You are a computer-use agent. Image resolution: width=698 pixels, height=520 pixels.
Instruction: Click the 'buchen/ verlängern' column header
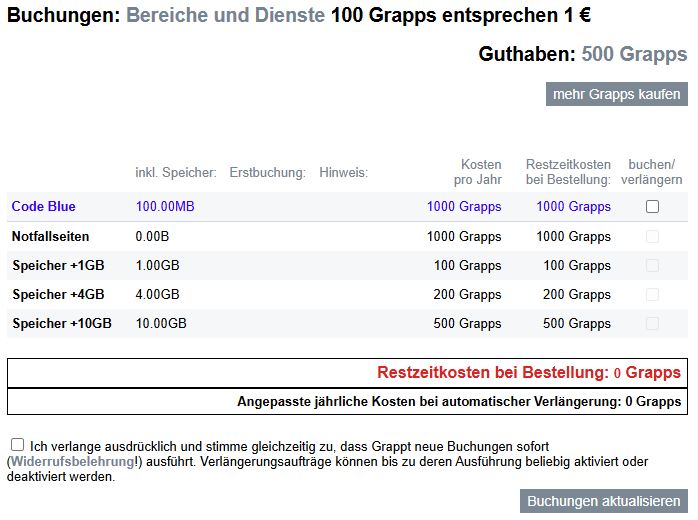[x=651, y=172]
